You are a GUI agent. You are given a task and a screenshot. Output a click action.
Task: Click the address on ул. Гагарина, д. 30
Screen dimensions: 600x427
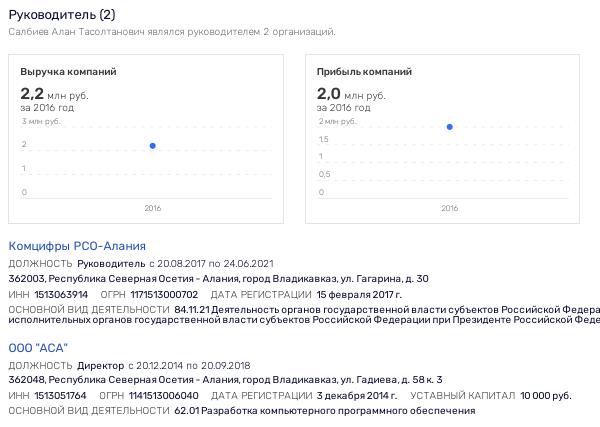tap(218, 279)
